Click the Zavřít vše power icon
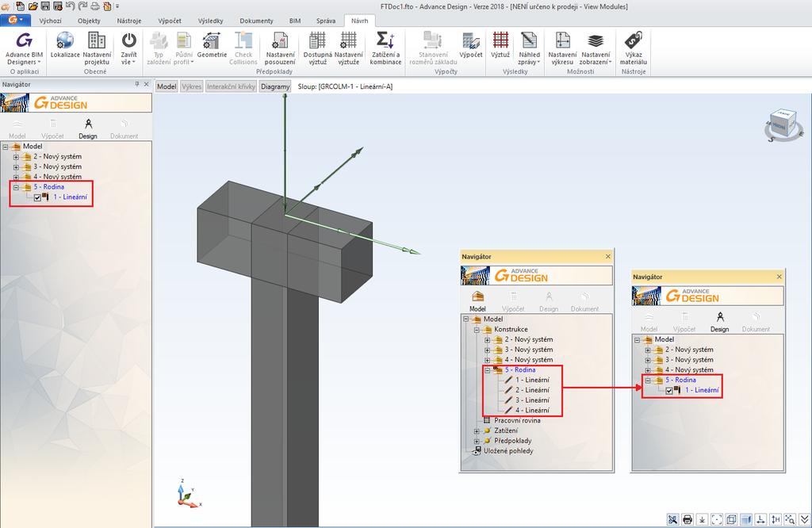This screenshot has height=528, width=812. click(x=129, y=40)
